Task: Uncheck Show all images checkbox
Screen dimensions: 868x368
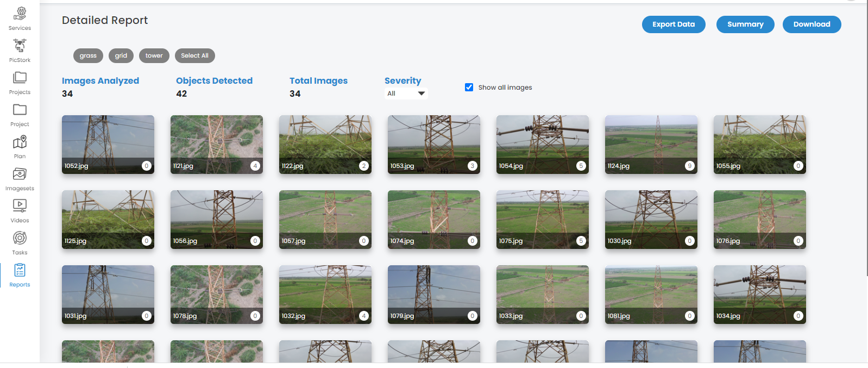Action: tap(469, 87)
